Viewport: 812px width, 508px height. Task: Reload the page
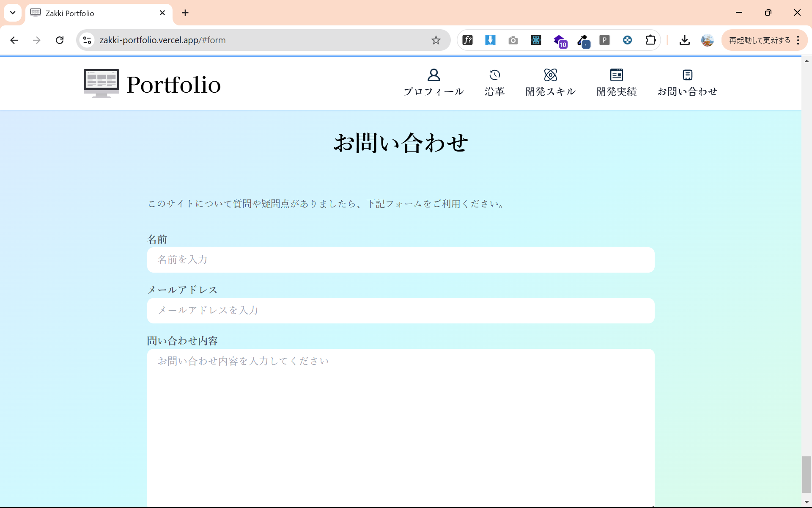pyautogui.click(x=60, y=40)
